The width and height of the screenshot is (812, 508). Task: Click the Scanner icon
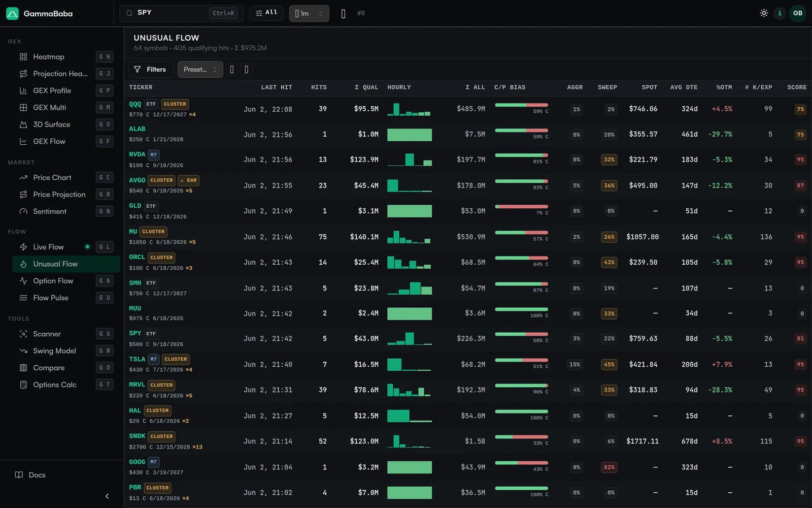pyautogui.click(x=23, y=334)
